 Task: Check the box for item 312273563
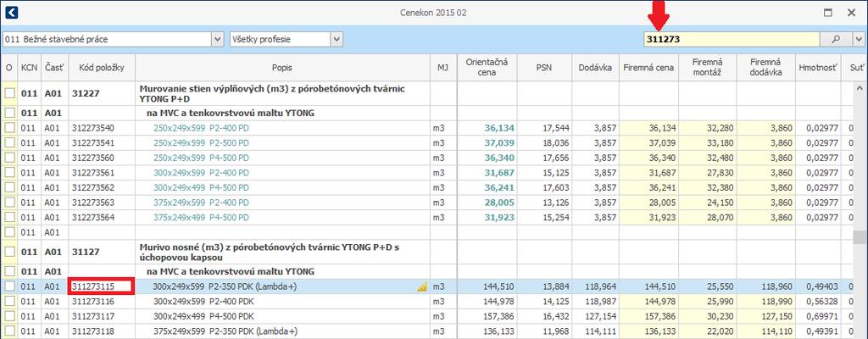click(x=9, y=203)
